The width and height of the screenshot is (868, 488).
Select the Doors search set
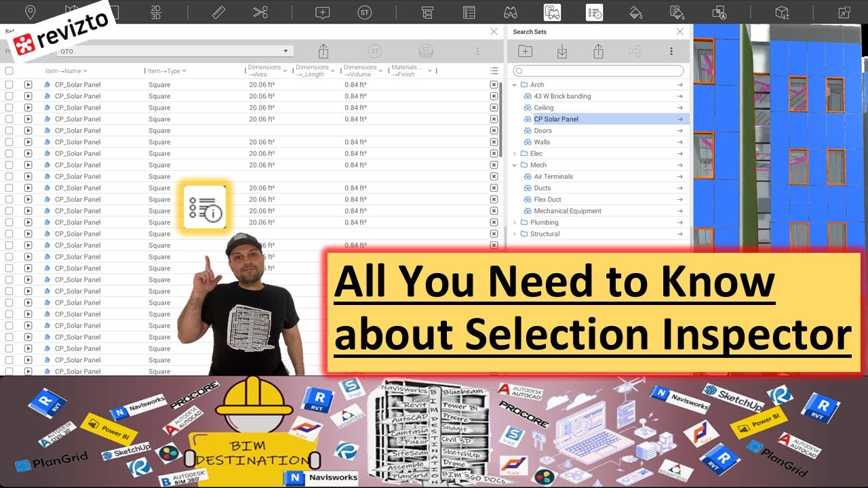click(x=543, y=131)
